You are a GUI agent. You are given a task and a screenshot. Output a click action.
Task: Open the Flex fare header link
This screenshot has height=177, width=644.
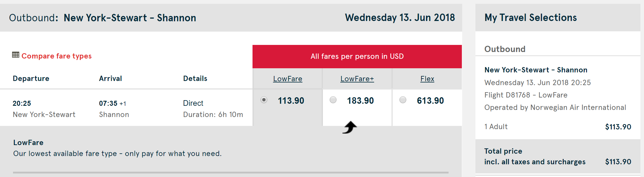427,79
